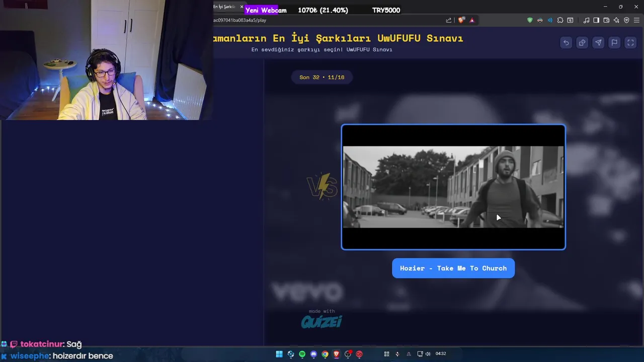Report the quiz with the flag icon
The height and width of the screenshot is (362, 644).
pyautogui.click(x=614, y=43)
